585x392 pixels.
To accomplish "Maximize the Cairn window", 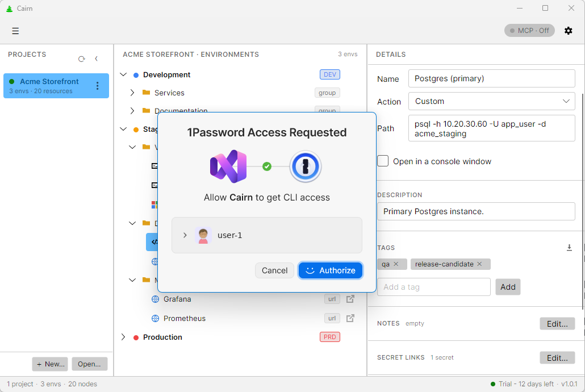I will [545, 8].
